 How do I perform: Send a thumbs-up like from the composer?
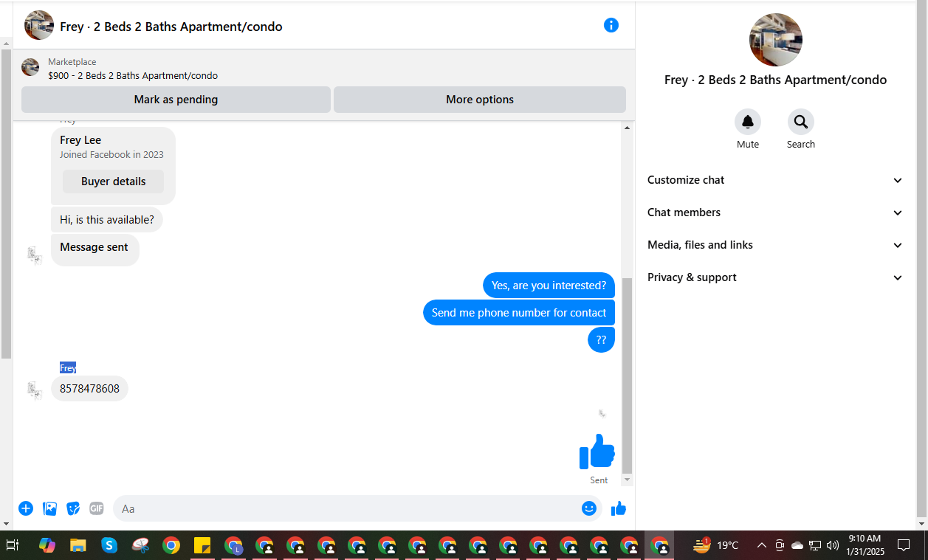pyautogui.click(x=619, y=508)
